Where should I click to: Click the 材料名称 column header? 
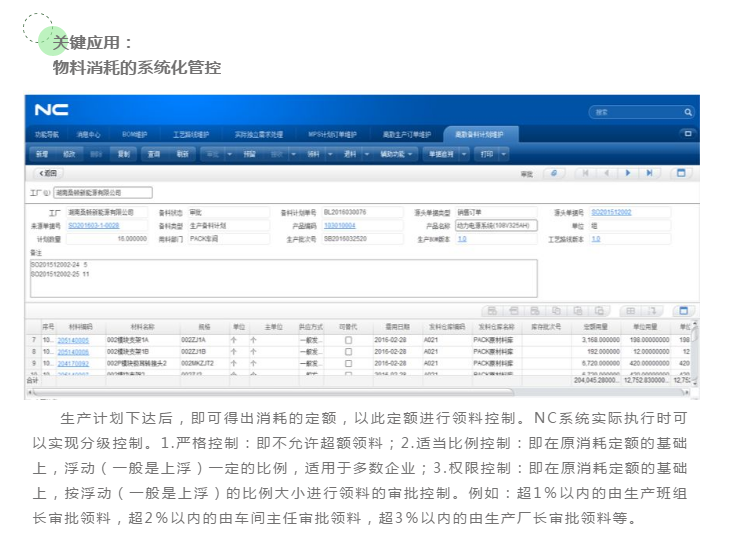coord(142,327)
